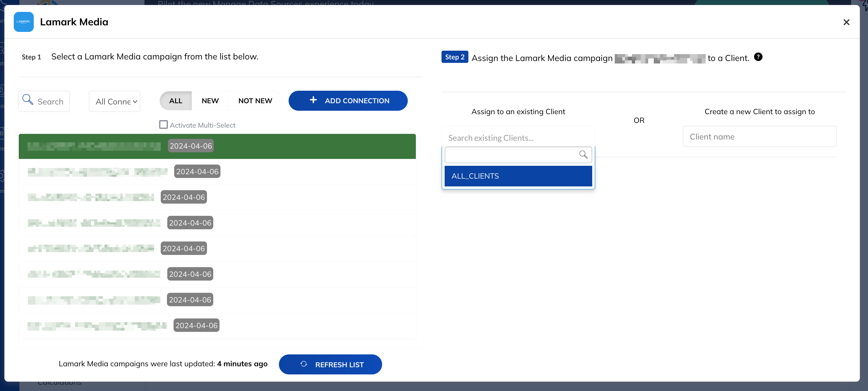Open the All Connections dropdown
The height and width of the screenshot is (391, 868).
[114, 101]
